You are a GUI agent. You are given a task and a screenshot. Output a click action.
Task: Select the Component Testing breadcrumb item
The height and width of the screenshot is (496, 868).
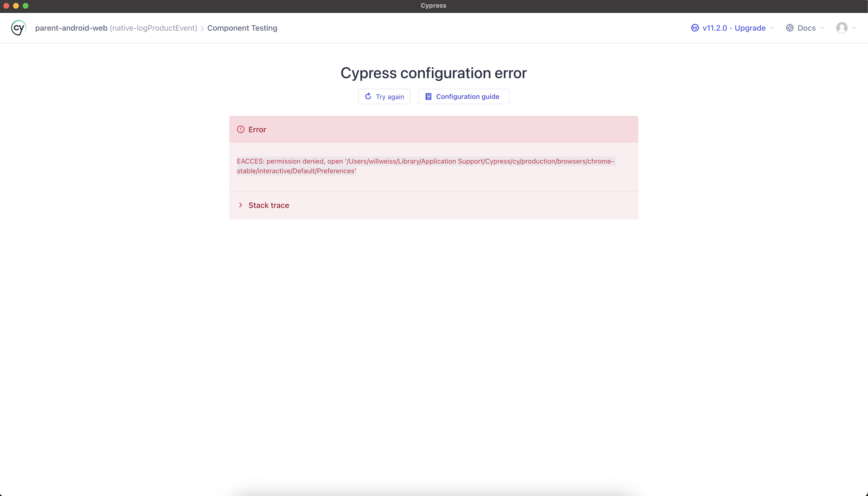pyautogui.click(x=242, y=28)
